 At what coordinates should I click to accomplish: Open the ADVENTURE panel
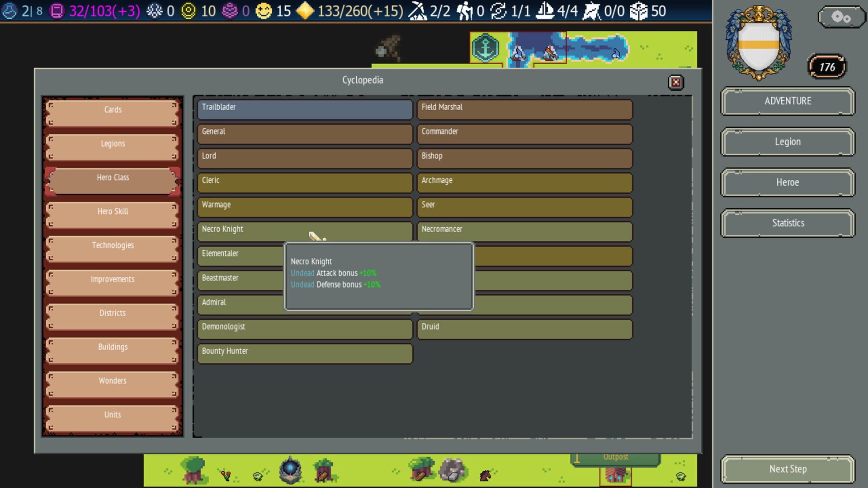(788, 101)
